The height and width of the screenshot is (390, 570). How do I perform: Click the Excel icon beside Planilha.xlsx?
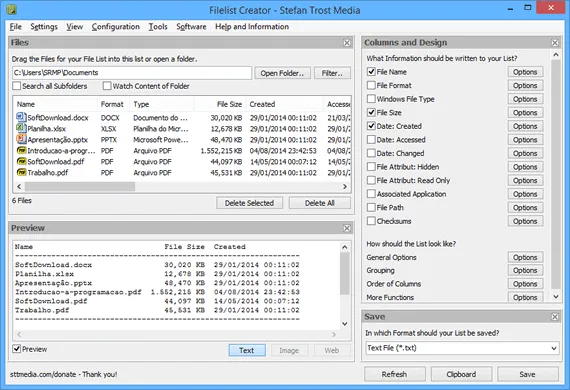pyautogui.click(x=21, y=128)
